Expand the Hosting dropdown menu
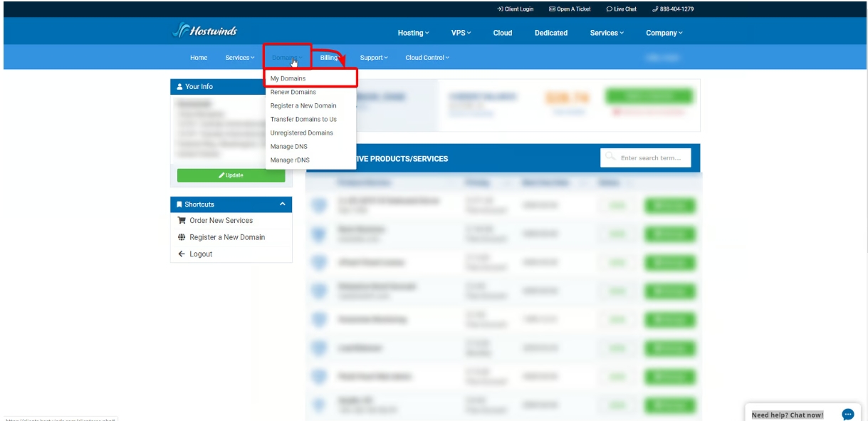Image resolution: width=868 pixels, height=421 pixels. [x=413, y=33]
